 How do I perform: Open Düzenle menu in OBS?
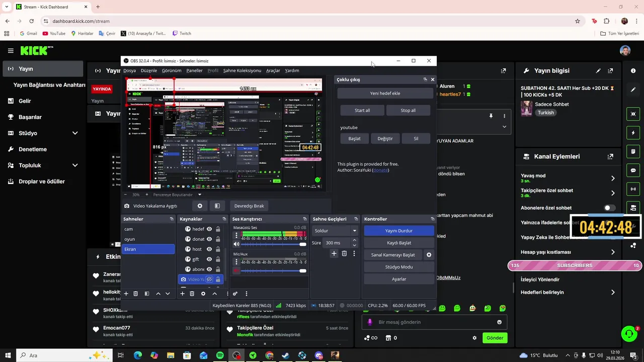[149, 71]
